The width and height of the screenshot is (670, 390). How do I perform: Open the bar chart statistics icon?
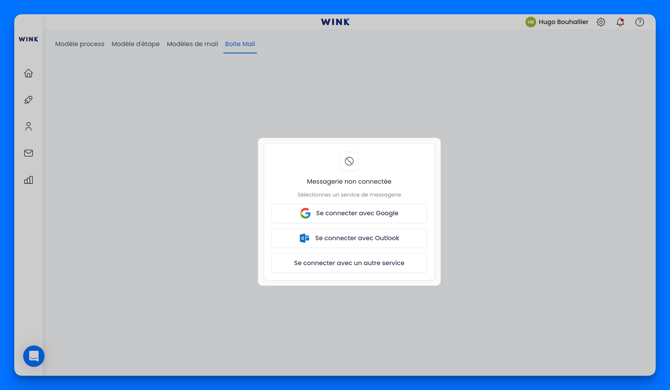click(28, 180)
